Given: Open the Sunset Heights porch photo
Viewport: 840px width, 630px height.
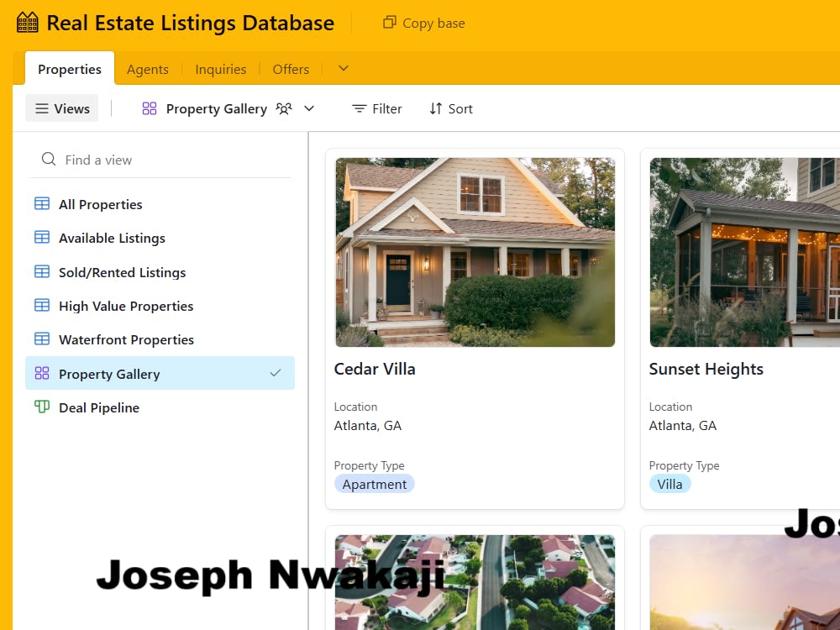Looking at the screenshot, I should tap(744, 252).
